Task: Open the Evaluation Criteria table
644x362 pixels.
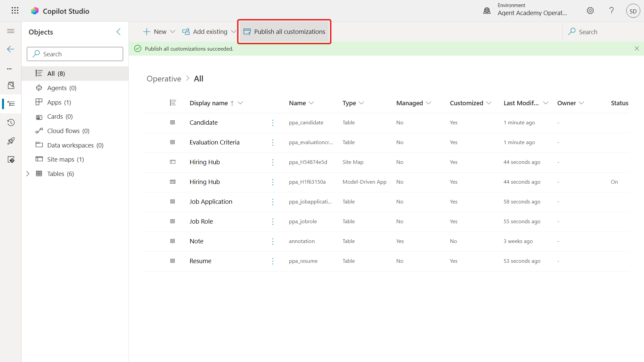Action: [215, 142]
